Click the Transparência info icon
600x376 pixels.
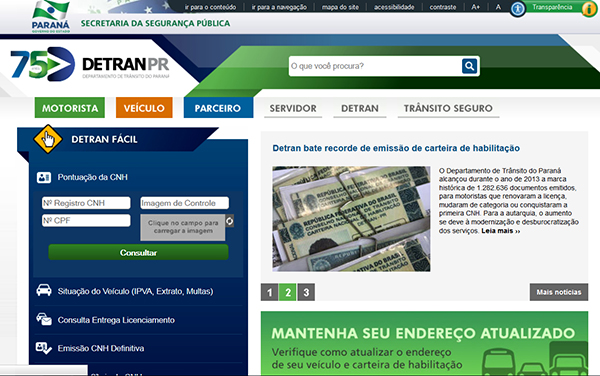pos(589,9)
